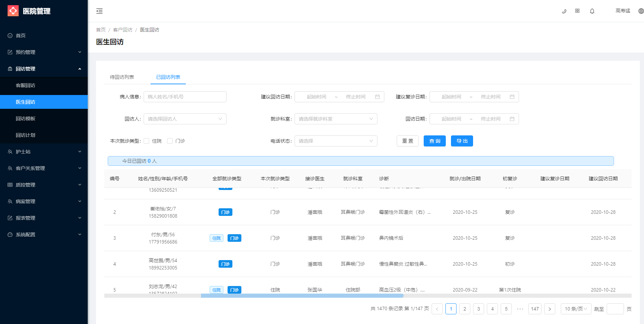Click the 建议回访日期 起始时间 field
The height and width of the screenshot is (324, 644).
tap(316, 97)
